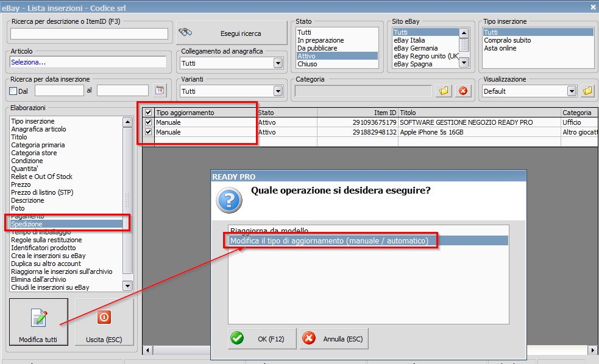599x364 pixels.
Task: Click the binoculars icon on Esegui ricerca
Action: [185, 32]
